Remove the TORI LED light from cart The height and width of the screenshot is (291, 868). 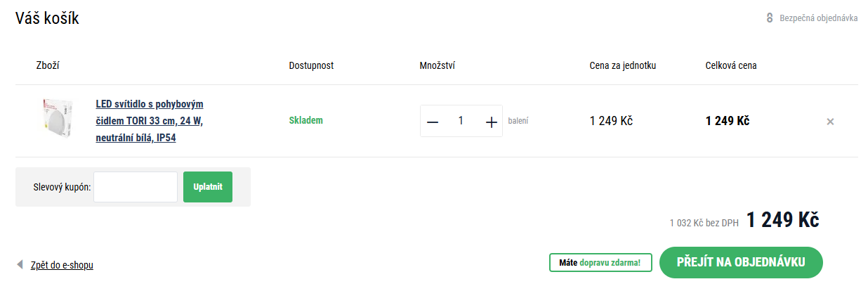(830, 122)
